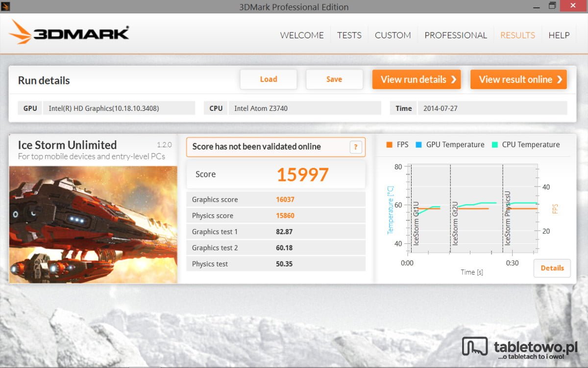Click the 'For top mobile devices' subtitle

click(x=92, y=157)
